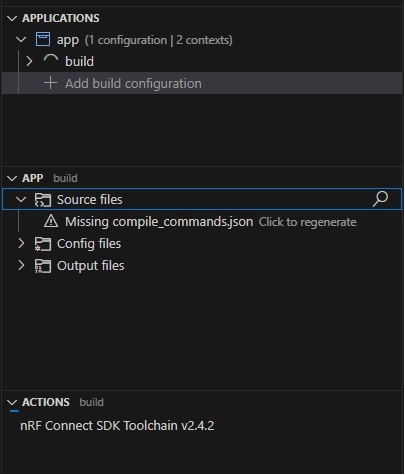Expand the Output files chevron
Viewport: 405px width, 475px height.
click(x=21, y=266)
